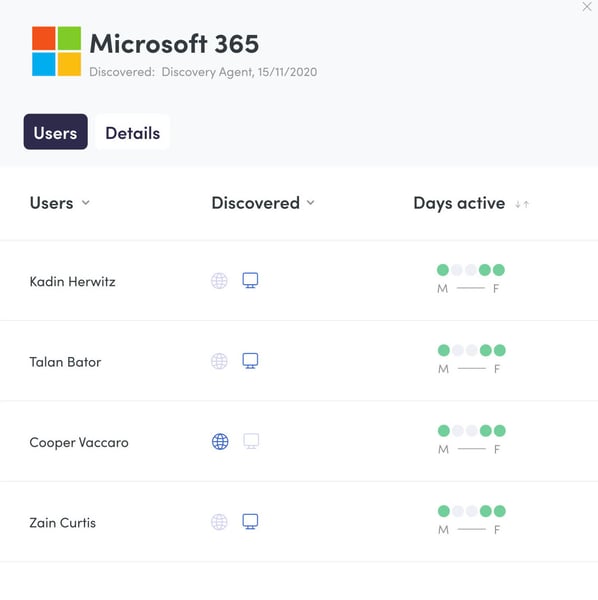This screenshot has height=600, width=598.
Task: Select user Cooper Vaccaro
Action: pyautogui.click(x=79, y=442)
